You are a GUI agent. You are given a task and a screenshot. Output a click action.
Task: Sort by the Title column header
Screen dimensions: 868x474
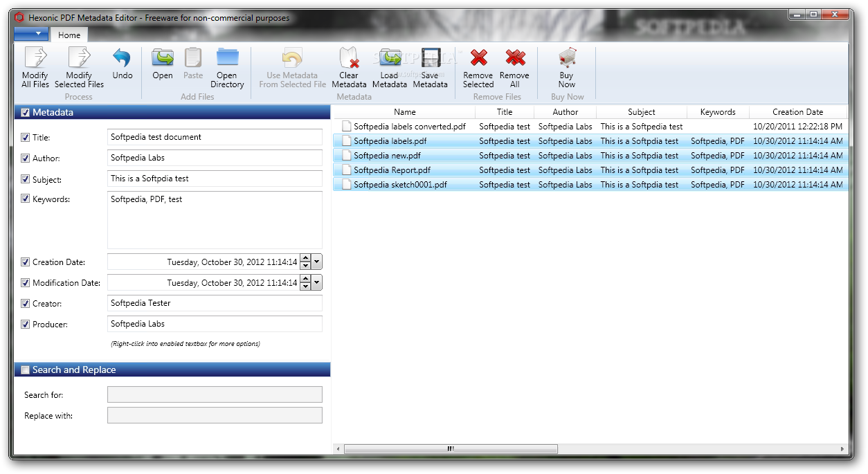pyautogui.click(x=505, y=112)
